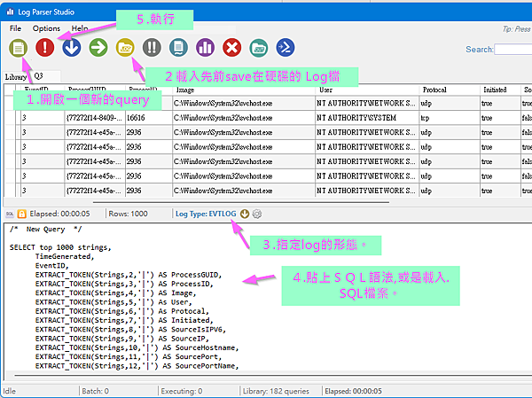
Task: Click the Batch: 0 status entry
Action: (96, 391)
